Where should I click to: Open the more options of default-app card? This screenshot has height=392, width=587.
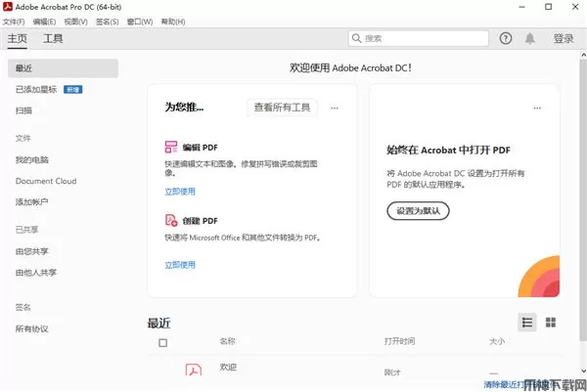click(537, 109)
